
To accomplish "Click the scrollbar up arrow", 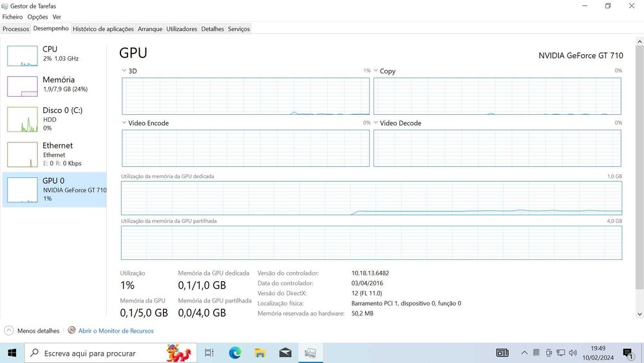I will point(639,41).
